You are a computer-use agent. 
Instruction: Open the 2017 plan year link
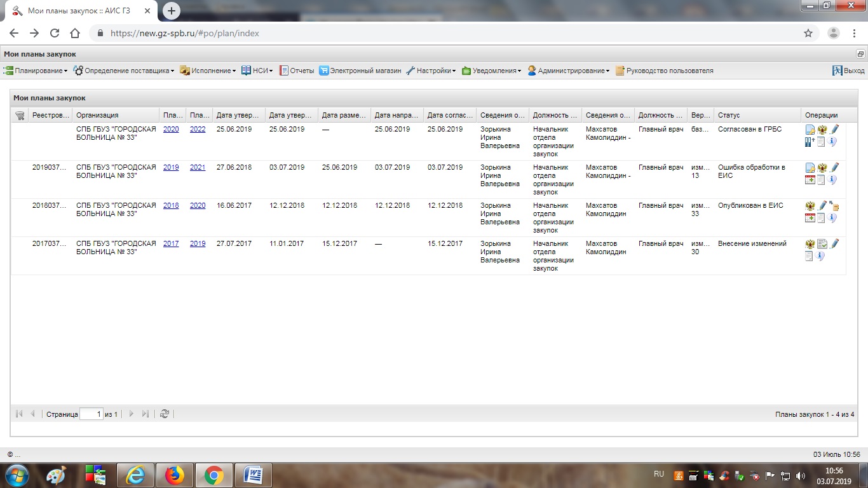point(171,243)
